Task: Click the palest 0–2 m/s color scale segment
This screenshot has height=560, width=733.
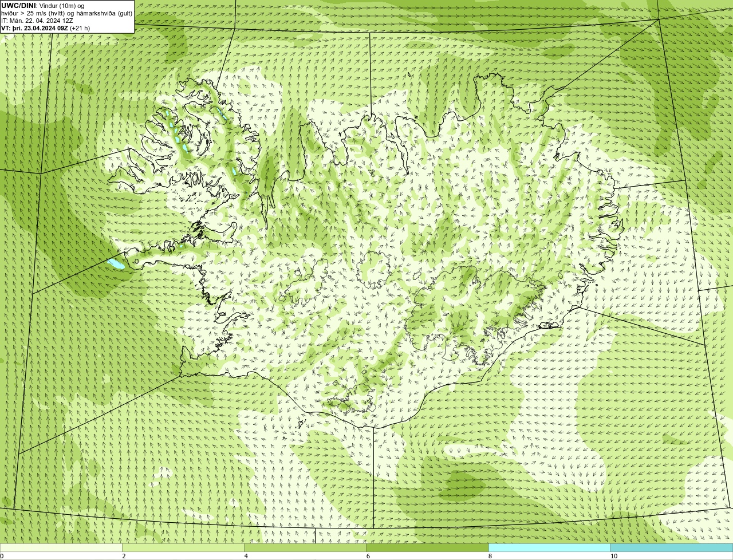Action: (61, 547)
